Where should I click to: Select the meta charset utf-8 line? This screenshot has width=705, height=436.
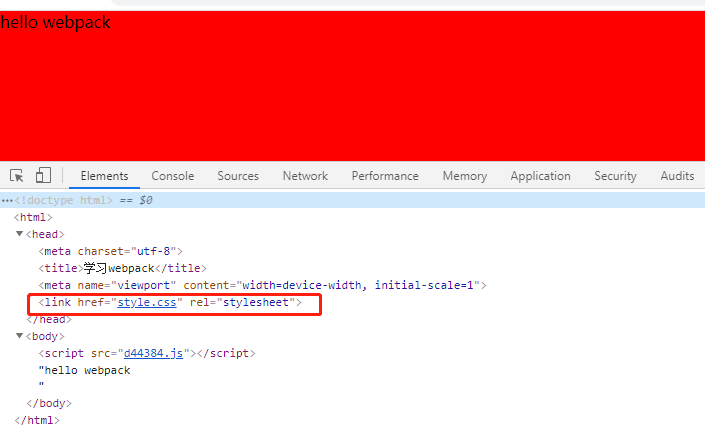pos(110,251)
